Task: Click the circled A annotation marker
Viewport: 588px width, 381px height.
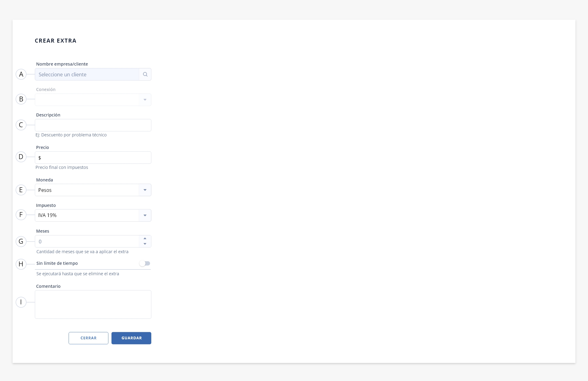Action: tap(21, 74)
